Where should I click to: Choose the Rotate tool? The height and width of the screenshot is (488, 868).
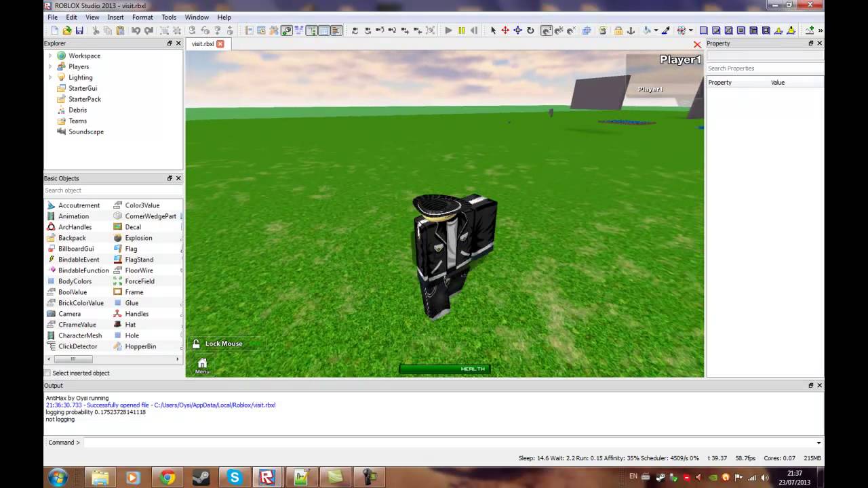pos(530,30)
